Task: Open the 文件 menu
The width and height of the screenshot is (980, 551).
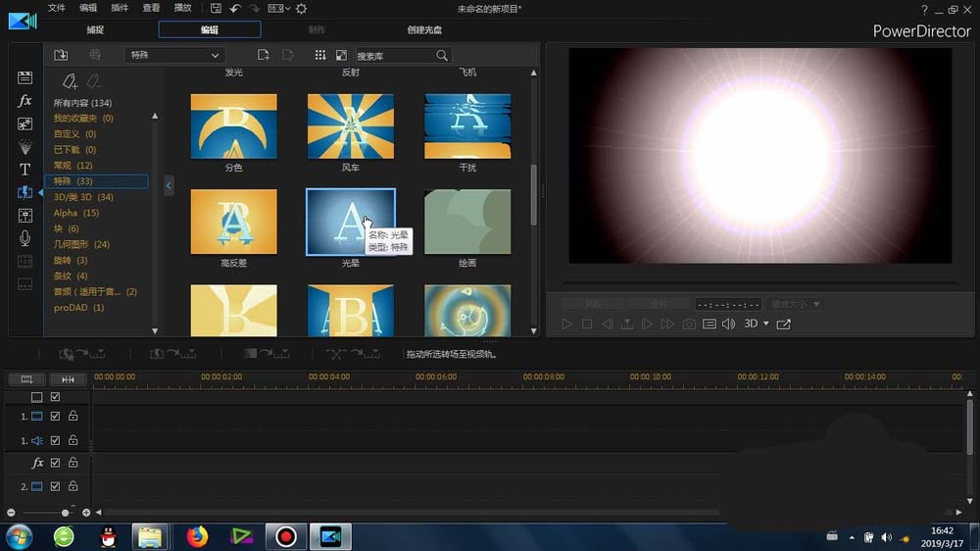Action: 57,8
